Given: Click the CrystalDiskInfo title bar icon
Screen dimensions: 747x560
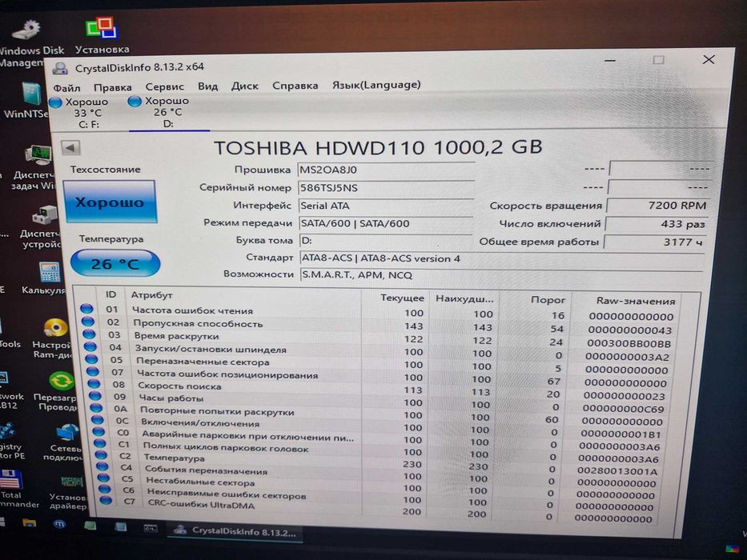Looking at the screenshot, I should (x=60, y=69).
